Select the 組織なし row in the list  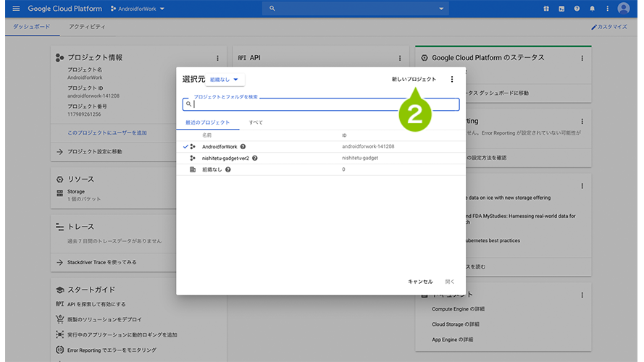coord(321,169)
